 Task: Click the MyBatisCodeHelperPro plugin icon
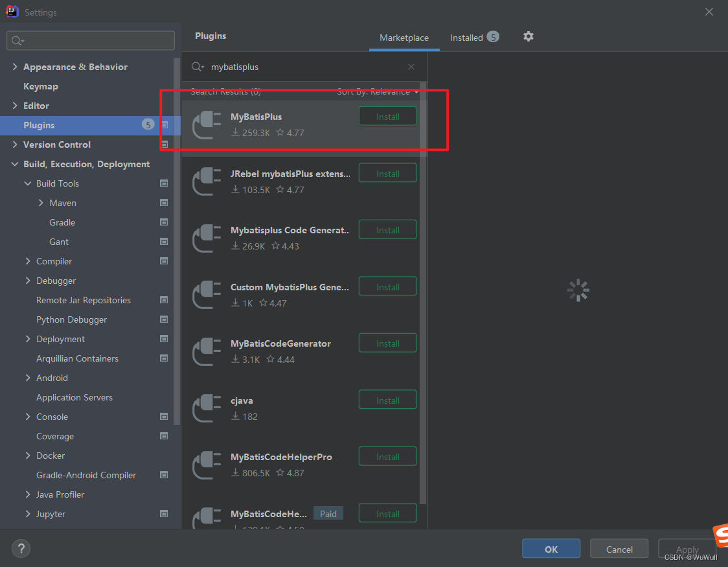click(x=207, y=465)
